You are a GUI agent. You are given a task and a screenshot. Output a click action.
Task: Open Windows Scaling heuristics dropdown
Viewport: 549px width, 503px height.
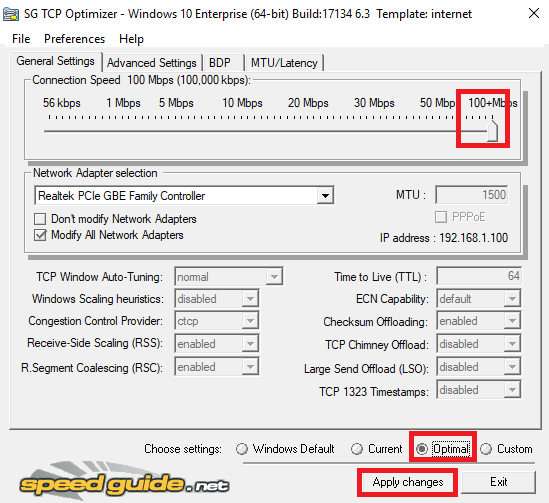coord(216,299)
